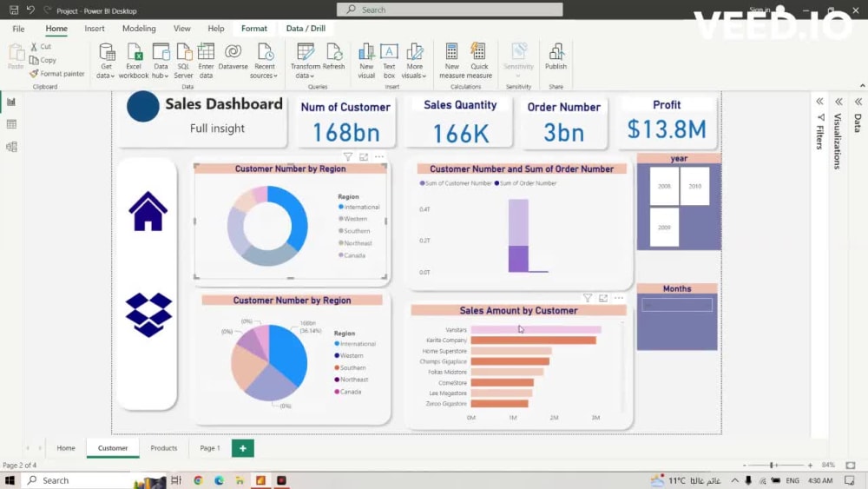
Task: Click the home navigation icon on dashboard
Action: pos(148,211)
